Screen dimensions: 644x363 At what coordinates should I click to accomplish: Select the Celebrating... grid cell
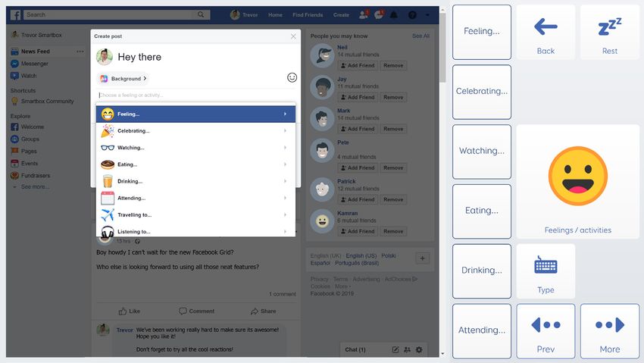tap(482, 92)
